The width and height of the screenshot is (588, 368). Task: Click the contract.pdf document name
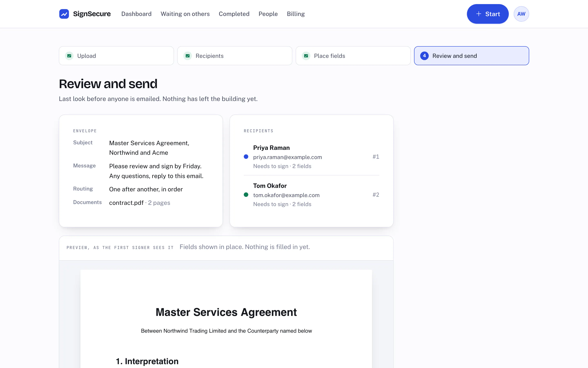pos(126,202)
